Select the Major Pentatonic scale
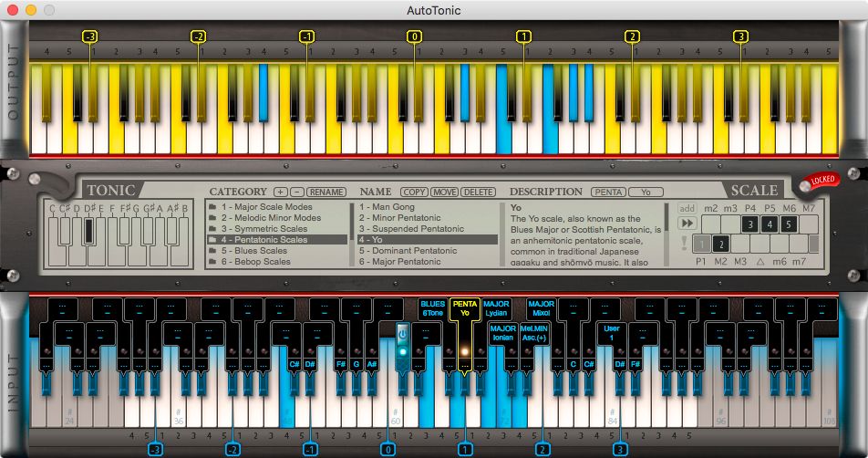The width and height of the screenshot is (868, 458). pyautogui.click(x=427, y=262)
